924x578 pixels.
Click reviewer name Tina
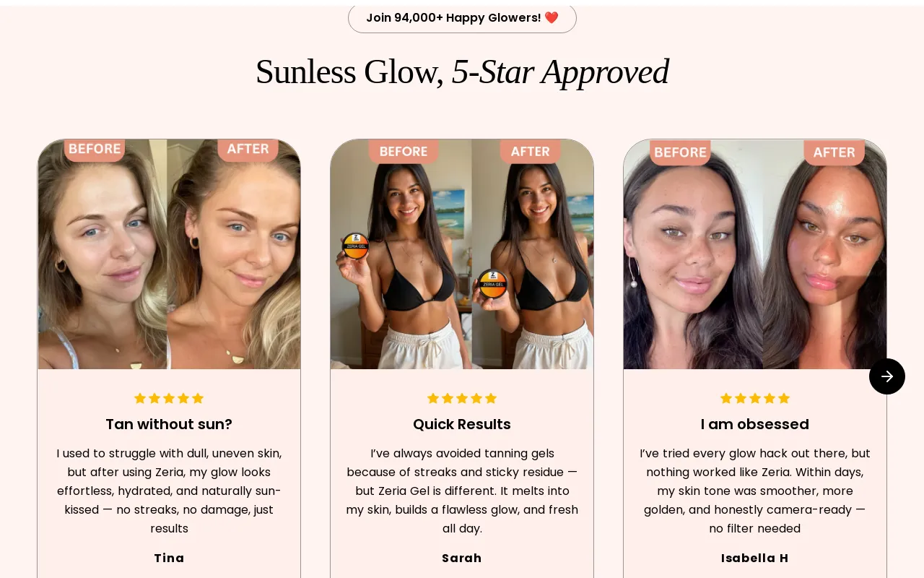(x=169, y=558)
